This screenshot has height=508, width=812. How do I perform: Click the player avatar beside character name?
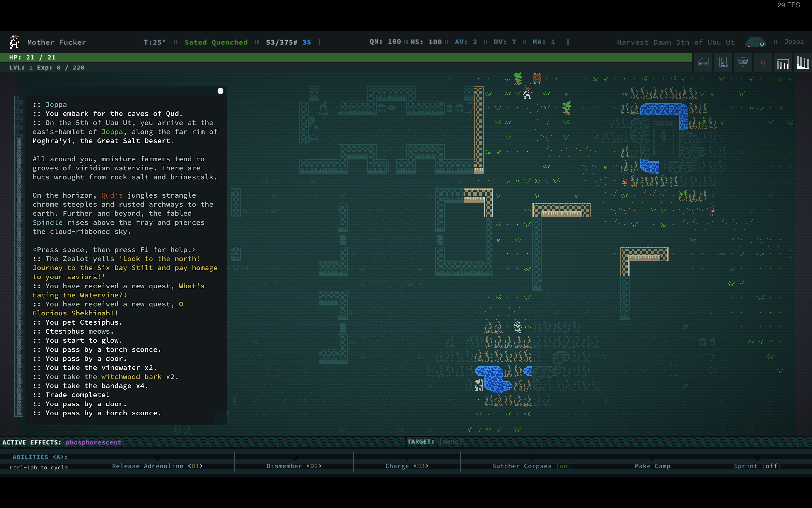point(14,42)
